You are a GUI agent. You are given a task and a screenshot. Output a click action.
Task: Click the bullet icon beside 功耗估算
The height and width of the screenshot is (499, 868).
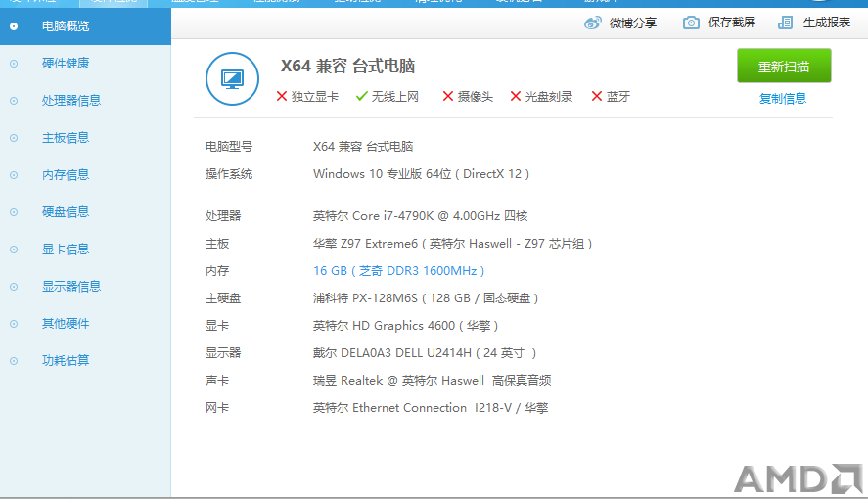tap(14, 361)
